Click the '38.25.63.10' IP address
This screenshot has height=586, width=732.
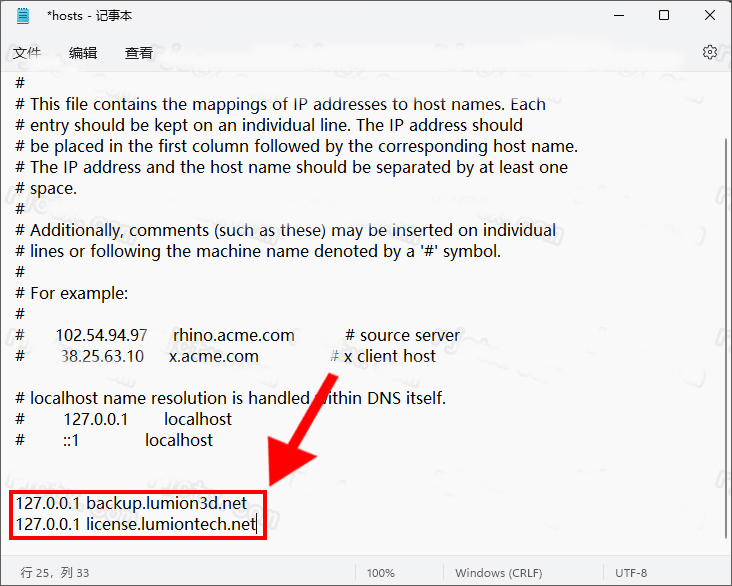click(102, 356)
